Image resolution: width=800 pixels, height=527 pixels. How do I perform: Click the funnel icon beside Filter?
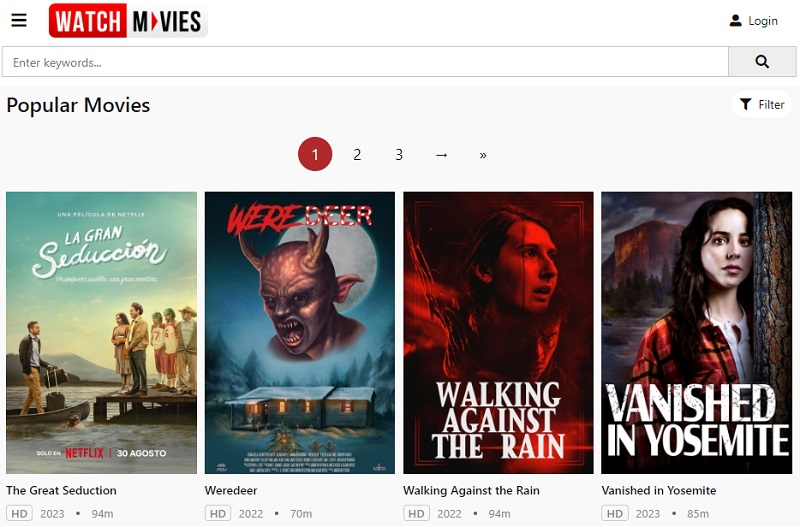pyautogui.click(x=745, y=105)
